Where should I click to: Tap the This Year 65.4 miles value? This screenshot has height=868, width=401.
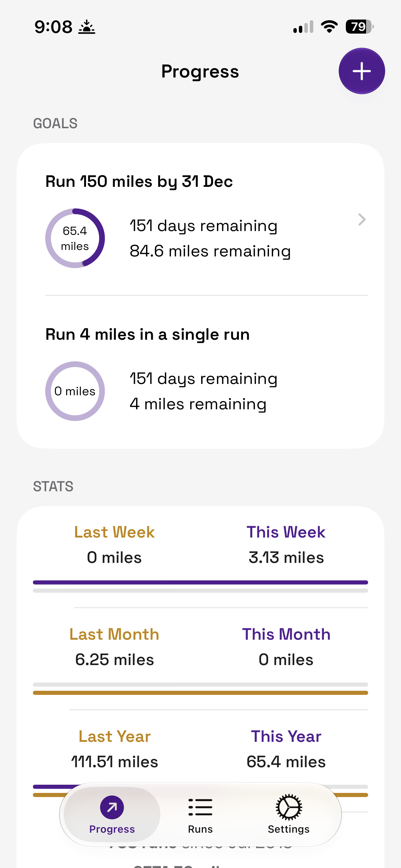point(286,762)
